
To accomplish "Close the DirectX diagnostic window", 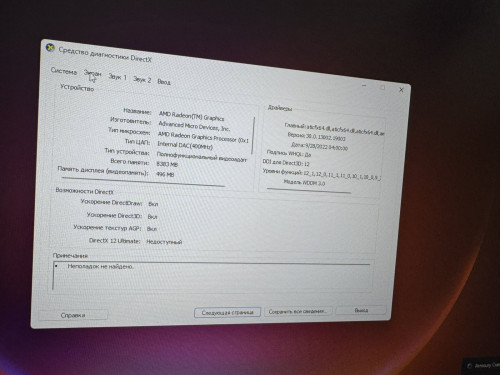I will (x=401, y=90).
